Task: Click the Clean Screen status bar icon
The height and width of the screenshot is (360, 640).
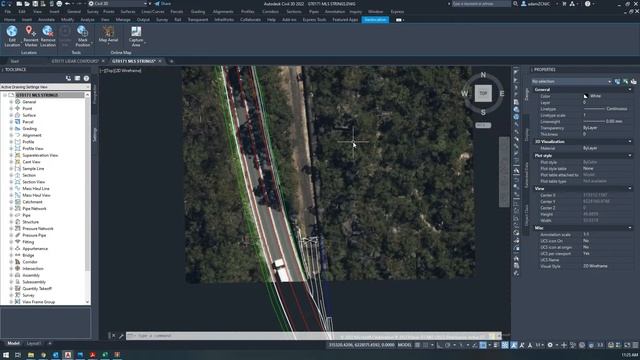Action: (x=627, y=345)
